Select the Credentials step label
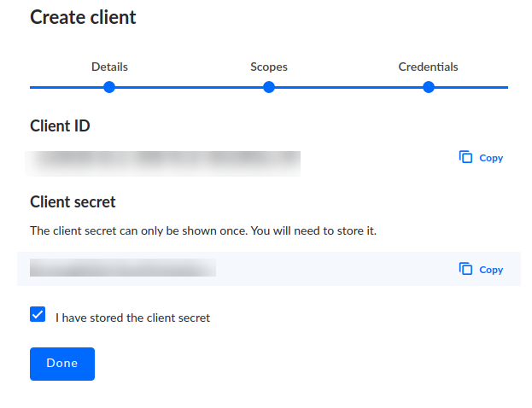This screenshot has width=532, height=408. (x=428, y=67)
